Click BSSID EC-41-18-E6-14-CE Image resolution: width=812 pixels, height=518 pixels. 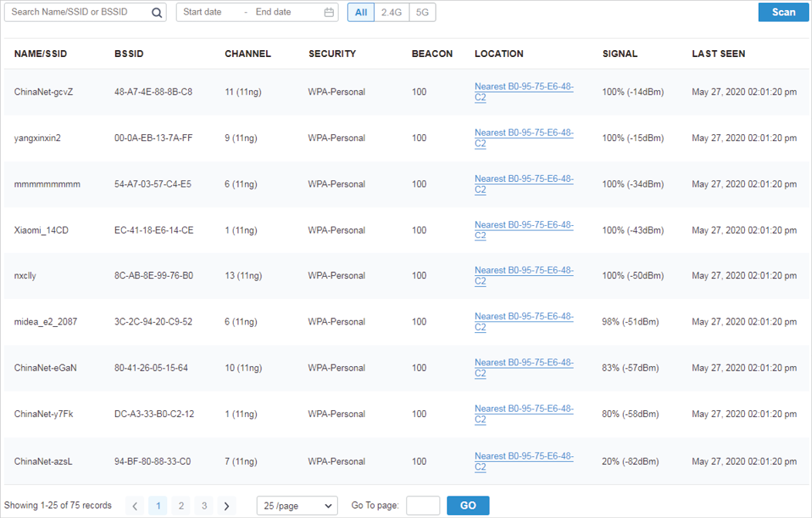pyautogui.click(x=153, y=230)
